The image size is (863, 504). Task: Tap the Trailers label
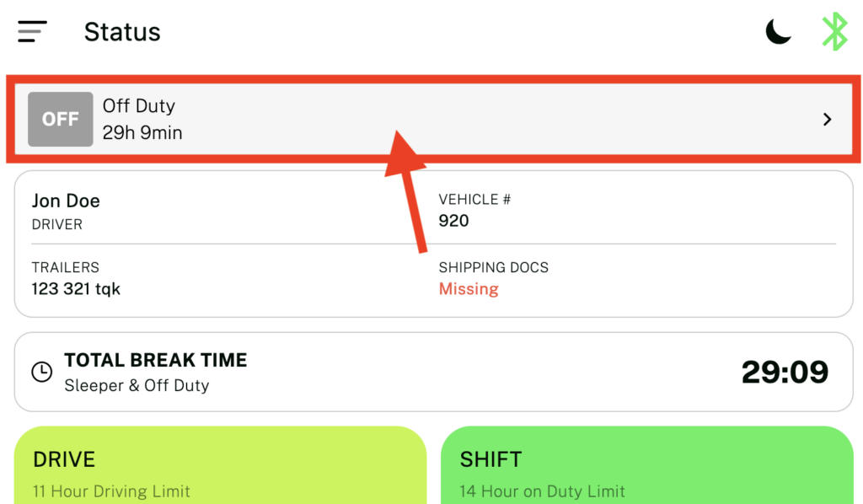pyautogui.click(x=65, y=267)
